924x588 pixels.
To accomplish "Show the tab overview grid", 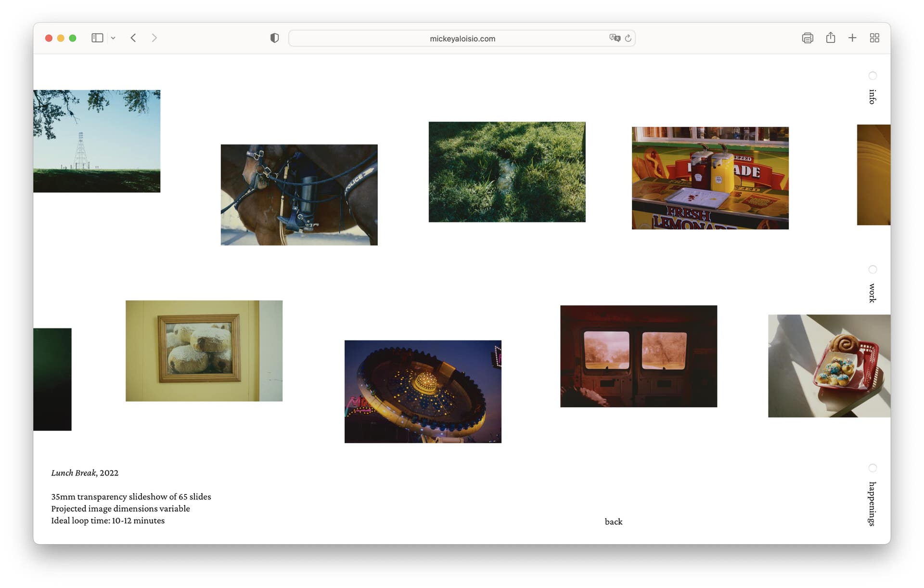I will 874,38.
